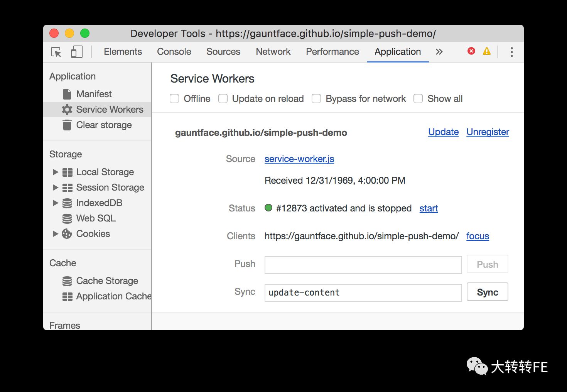This screenshot has height=392, width=567.
Task: Click the Manifest file icon
Action: click(67, 94)
